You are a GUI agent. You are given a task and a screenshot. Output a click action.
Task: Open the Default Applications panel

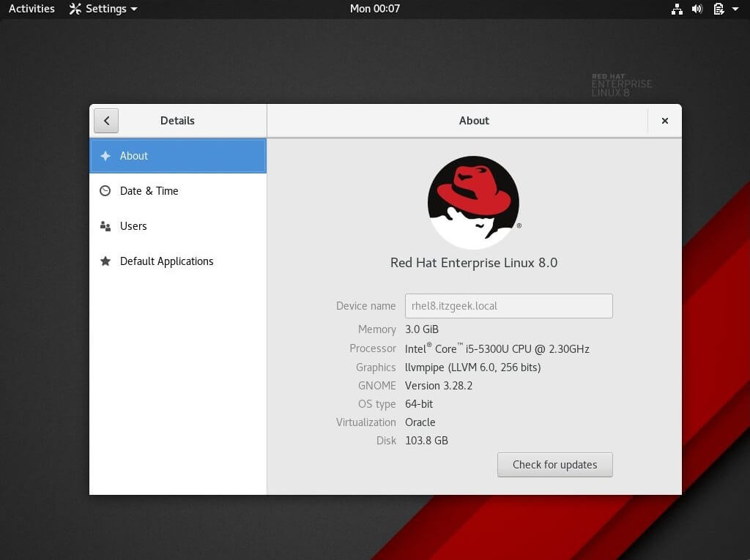click(178, 261)
